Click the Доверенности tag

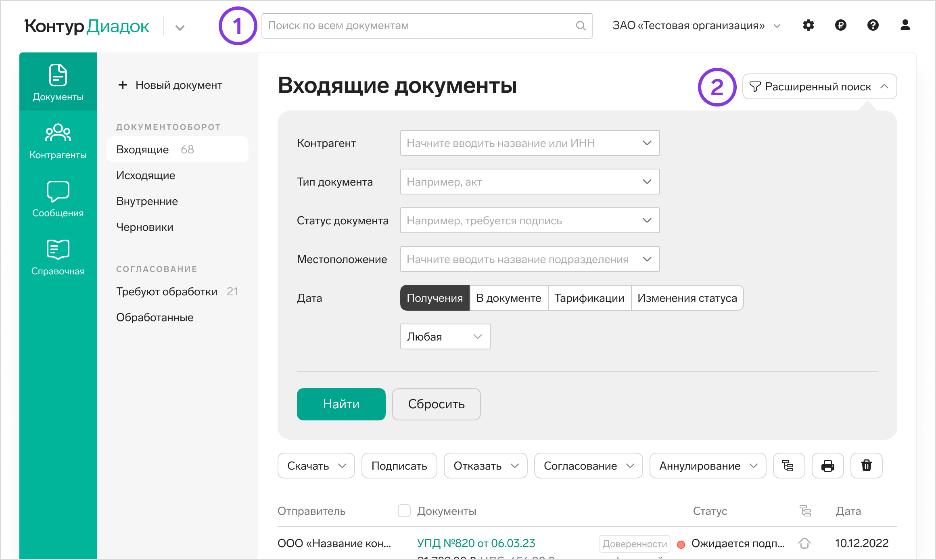634,543
